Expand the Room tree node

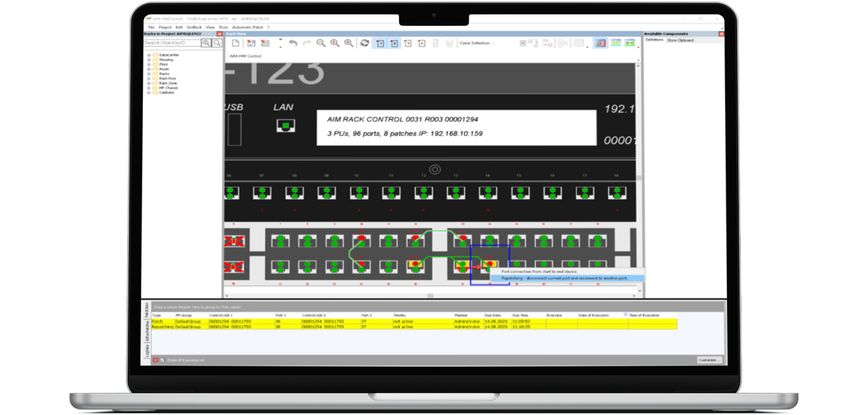tap(149, 69)
